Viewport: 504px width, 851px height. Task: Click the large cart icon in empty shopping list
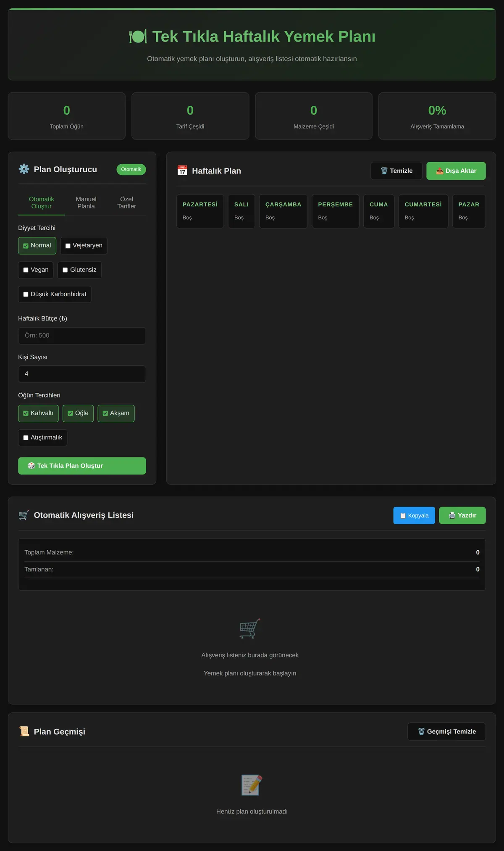(x=250, y=628)
